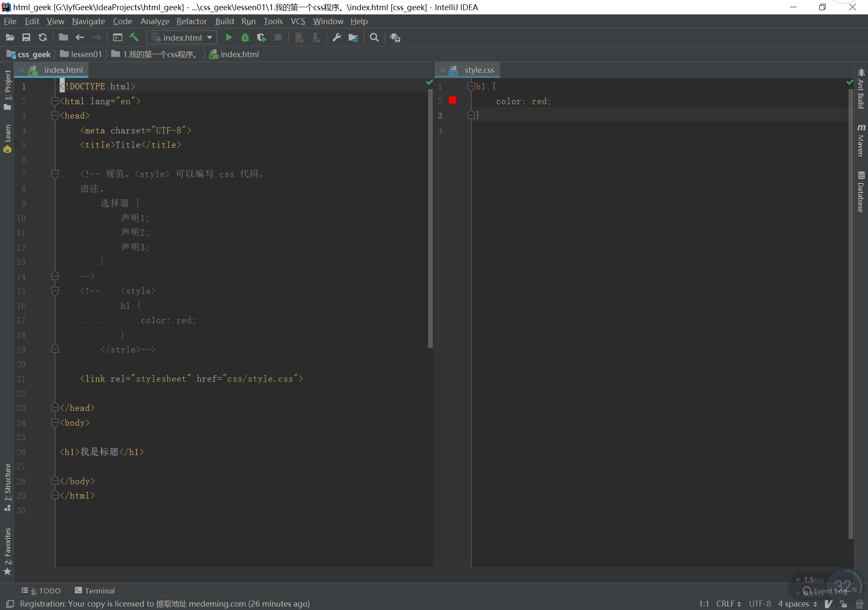Click the V icon in status bar
The height and width of the screenshot is (610, 868).
tap(829, 604)
